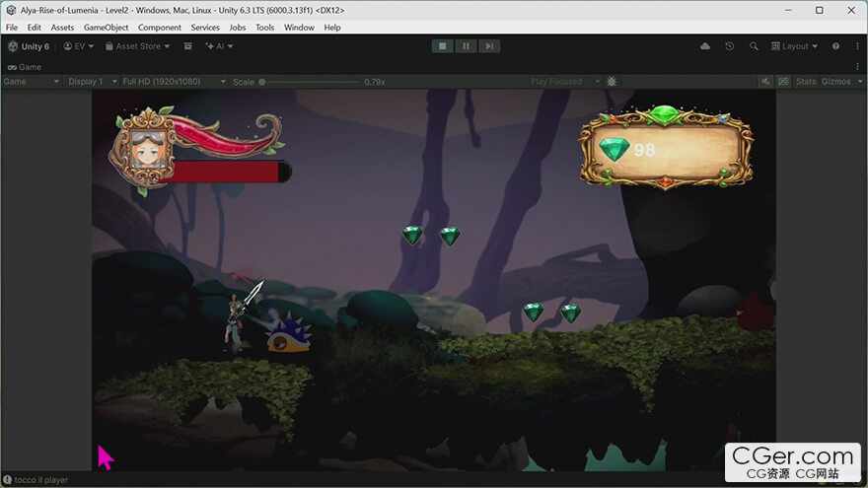Open the Asset Store dropdown
868x488 pixels.
(138, 46)
